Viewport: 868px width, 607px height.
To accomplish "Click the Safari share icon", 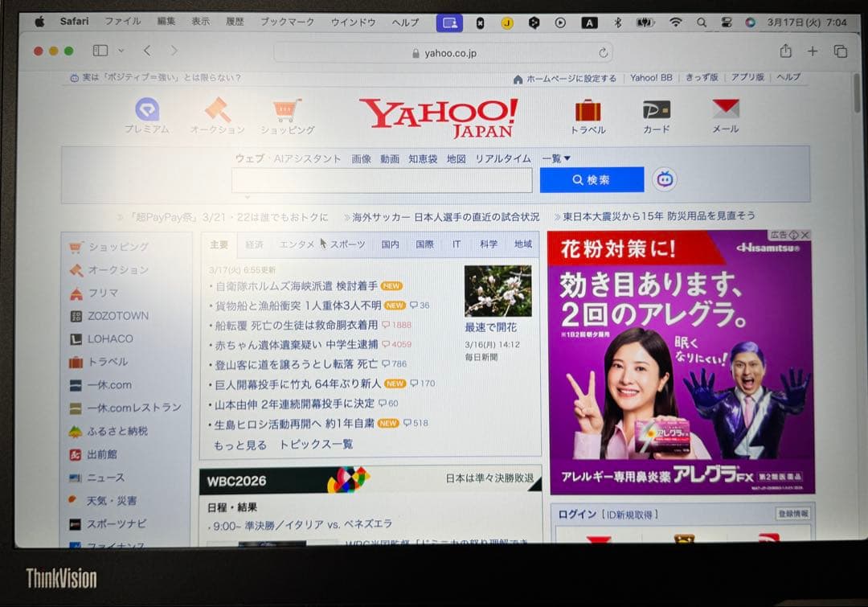I will 785,51.
